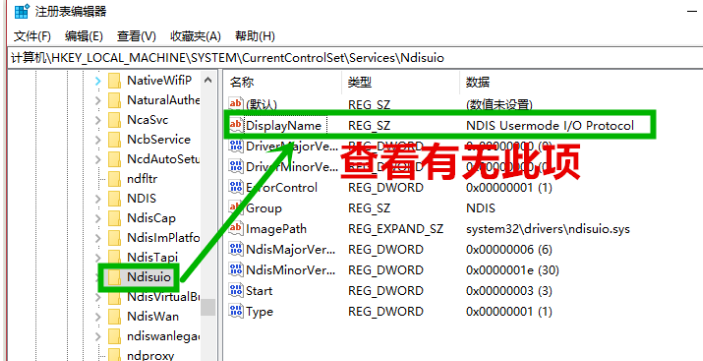Click the ErrorControl DWORD value icon
This screenshot has width=703, height=361.
click(235, 187)
